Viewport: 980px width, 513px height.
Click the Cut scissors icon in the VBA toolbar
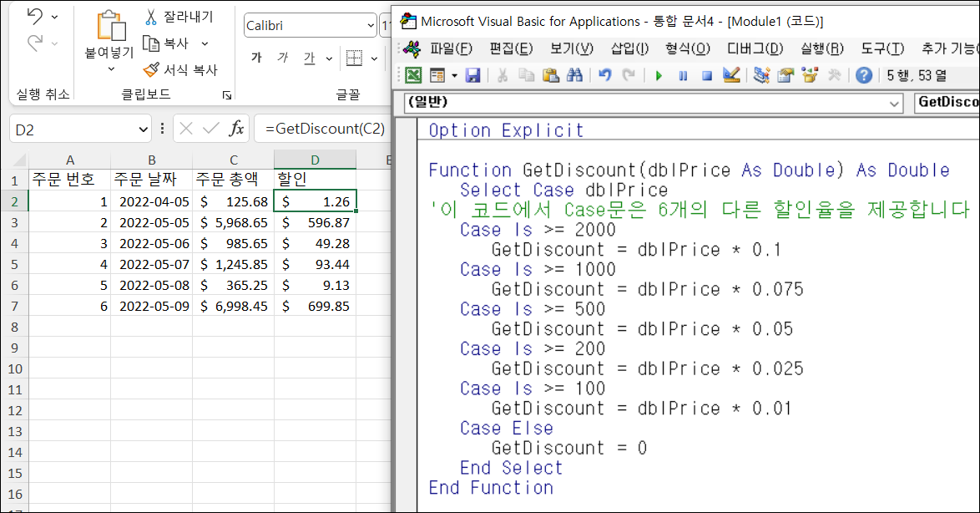point(502,76)
